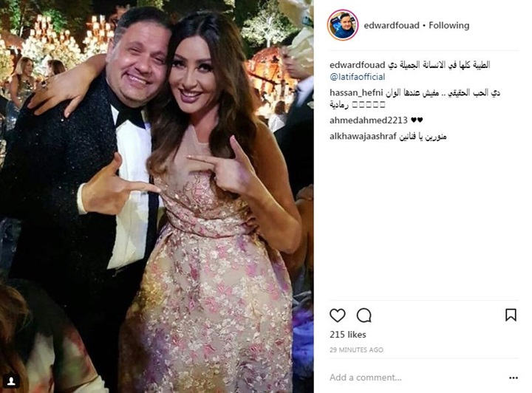Viewport: 532px width, 393px height.
Task: Open the caption's edwardfouad username link
Action: 358,65
